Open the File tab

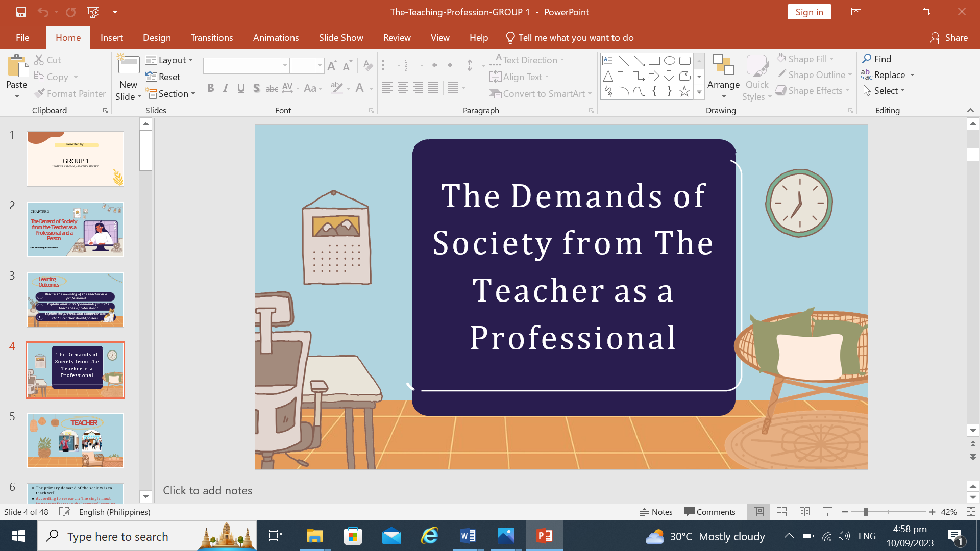(x=22, y=37)
